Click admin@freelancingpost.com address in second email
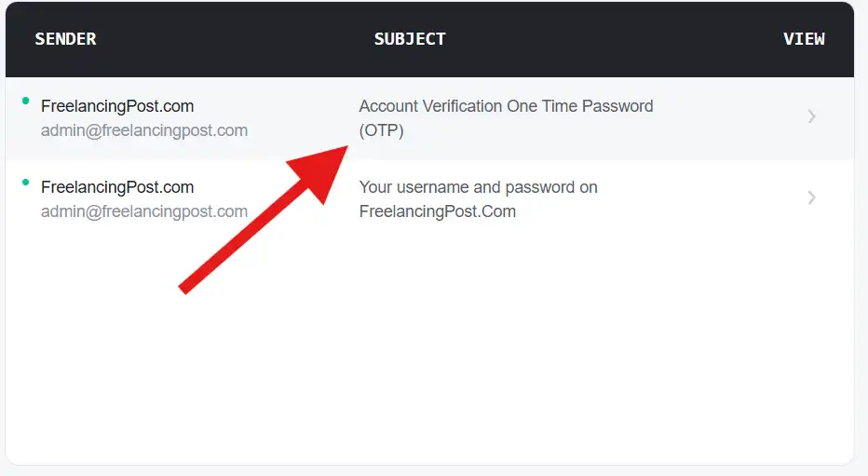Viewport: 868px width, 476px height. coord(144,211)
